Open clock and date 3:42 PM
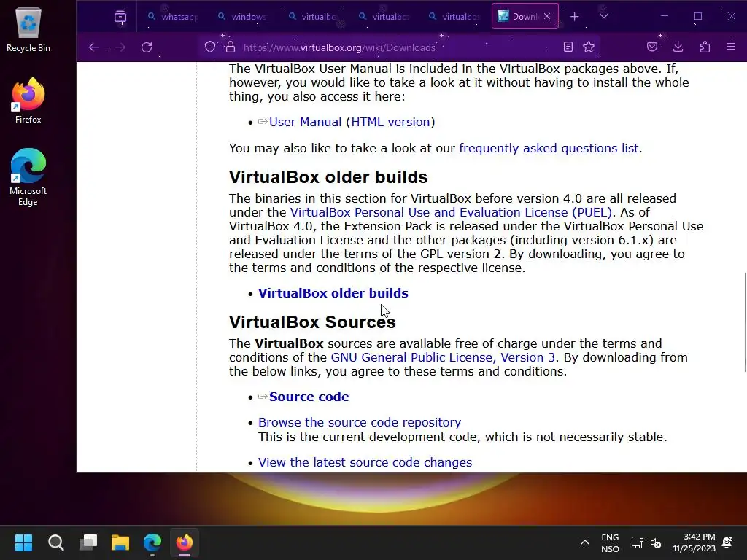This screenshot has width=747, height=560. pyautogui.click(x=694, y=542)
